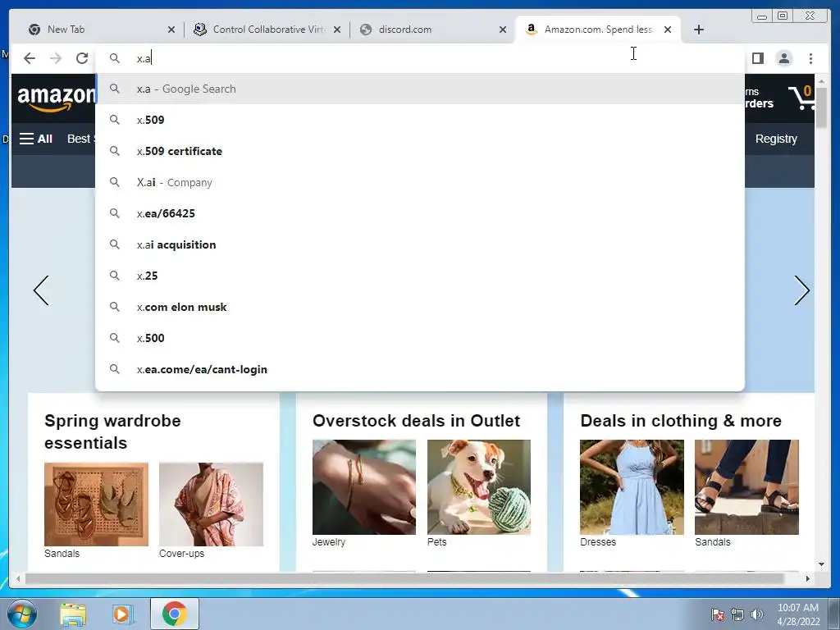This screenshot has width=840, height=630.
Task: Switch to Control Collaborative Virtual tab
Action: (x=267, y=30)
